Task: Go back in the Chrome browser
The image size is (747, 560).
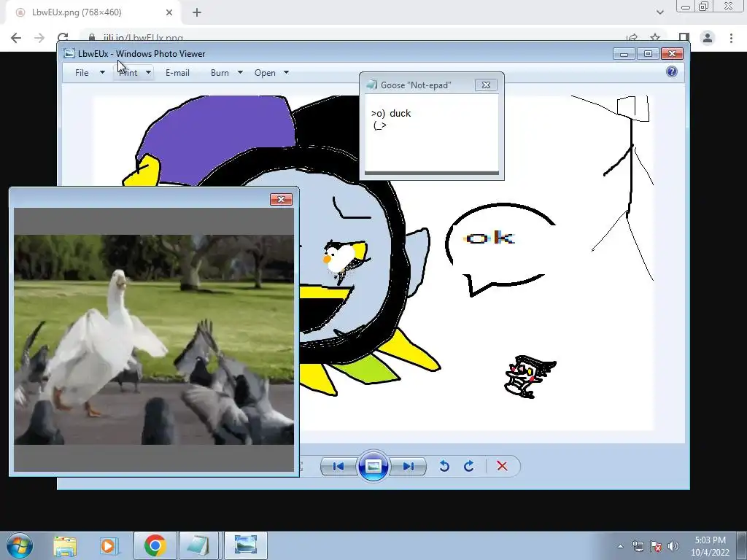Action: click(x=16, y=38)
